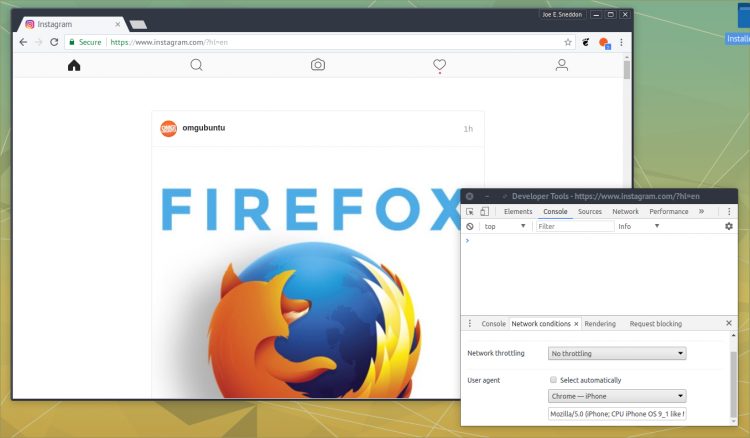Open the heart activity notifications icon
The width and height of the screenshot is (750, 438).
pyautogui.click(x=440, y=65)
